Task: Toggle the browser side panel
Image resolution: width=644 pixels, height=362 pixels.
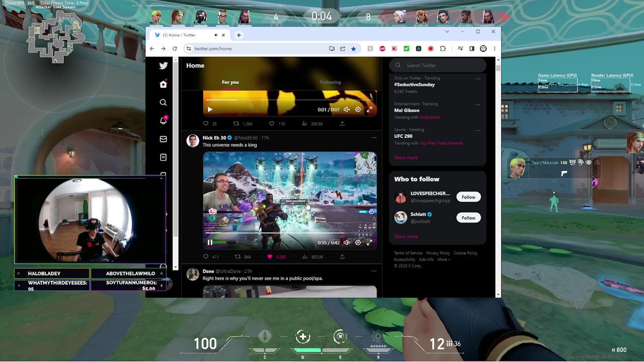Action: 471,49
